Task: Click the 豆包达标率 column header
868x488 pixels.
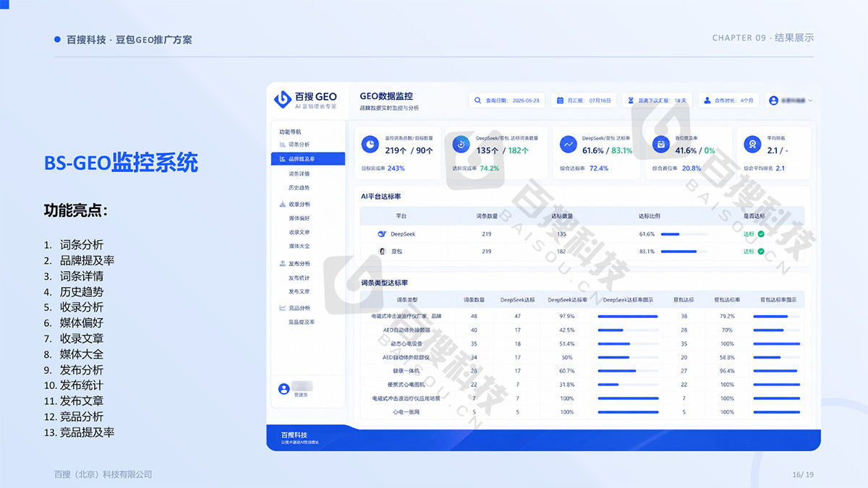Action: [x=727, y=299]
